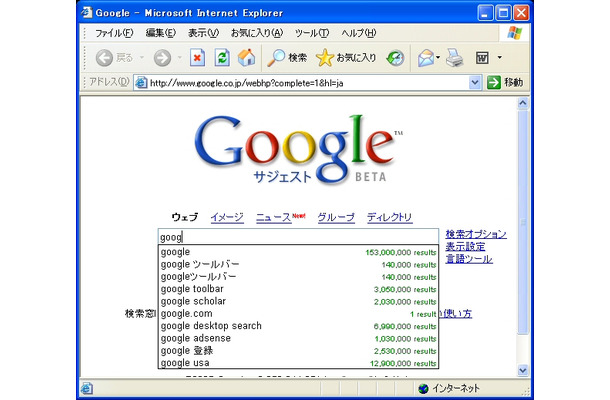This screenshot has height=400, width=610.
Task: Click the Google search input field
Action: (x=298, y=237)
